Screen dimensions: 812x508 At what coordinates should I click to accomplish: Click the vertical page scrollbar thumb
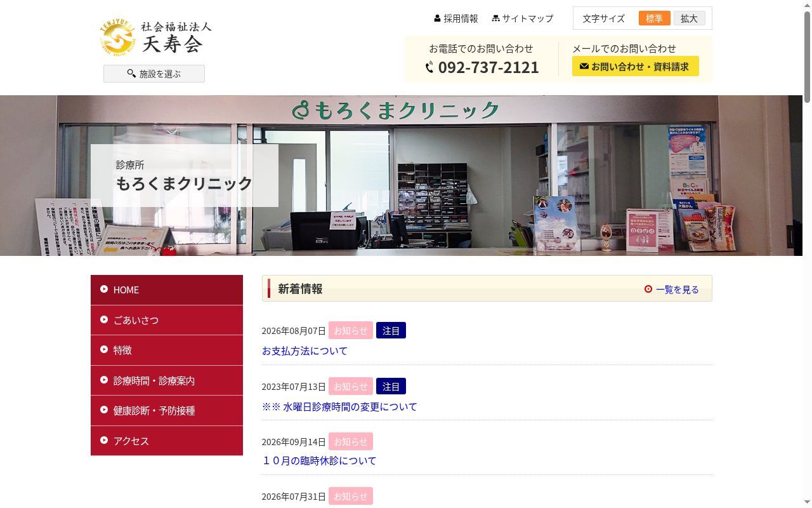point(807,56)
